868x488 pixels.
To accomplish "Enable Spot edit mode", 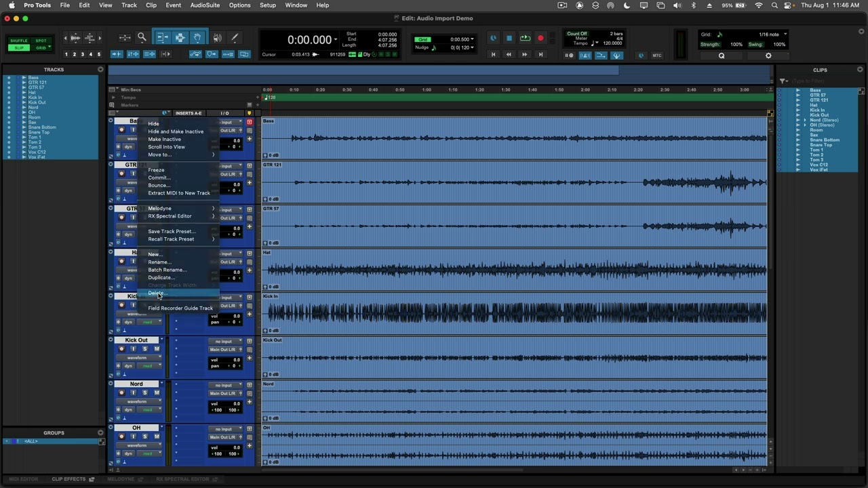I will point(41,41).
